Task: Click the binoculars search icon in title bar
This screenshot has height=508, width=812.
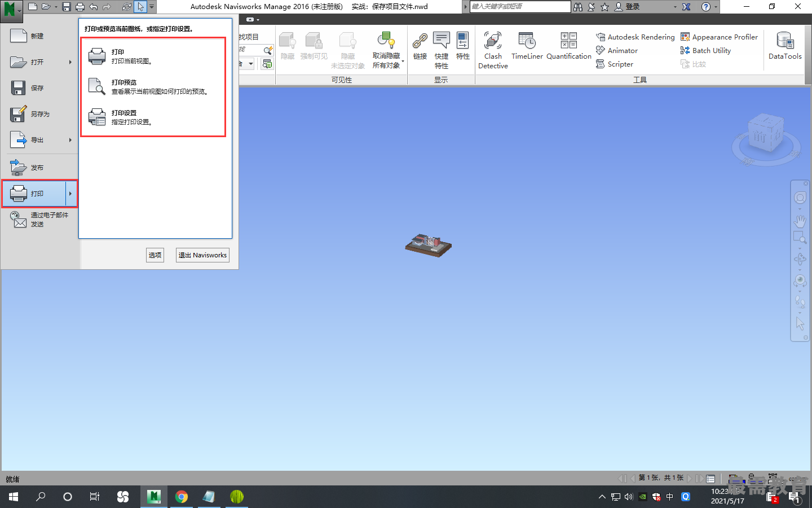Action: pos(578,7)
